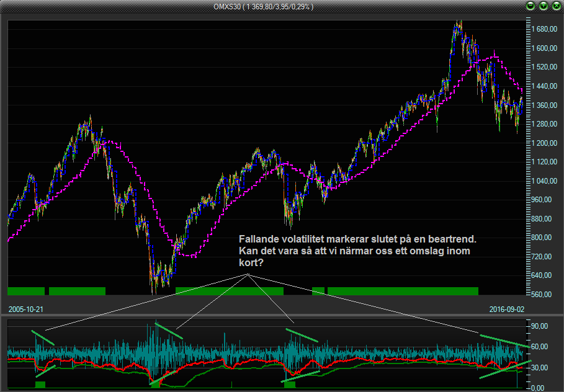Image resolution: width=564 pixels, height=392 pixels.
Task: Click price axis label 1 680,00
Action: pos(544,29)
